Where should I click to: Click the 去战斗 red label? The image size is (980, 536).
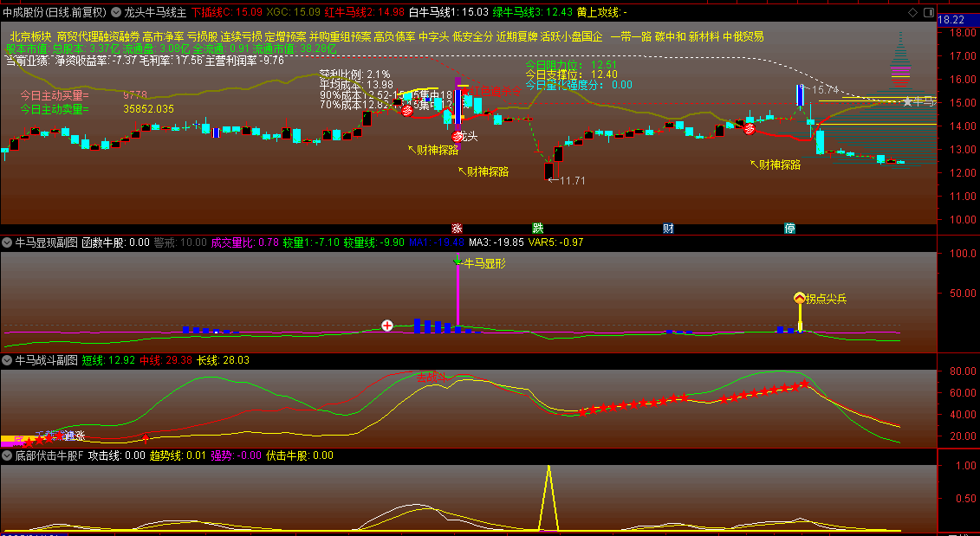click(432, 378)
